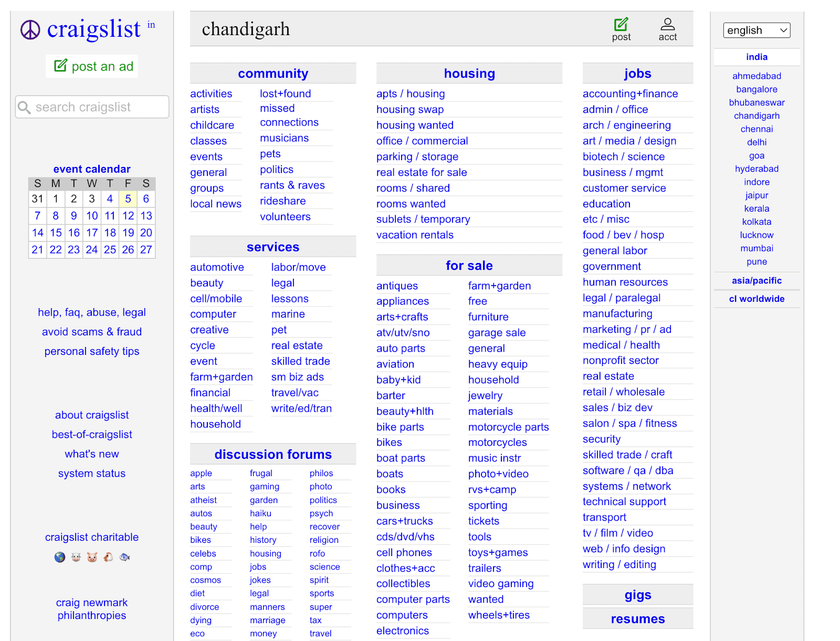The width and height of the screenshot is (840, 641).
Task: Open what's new link
Action: (92, 454)
